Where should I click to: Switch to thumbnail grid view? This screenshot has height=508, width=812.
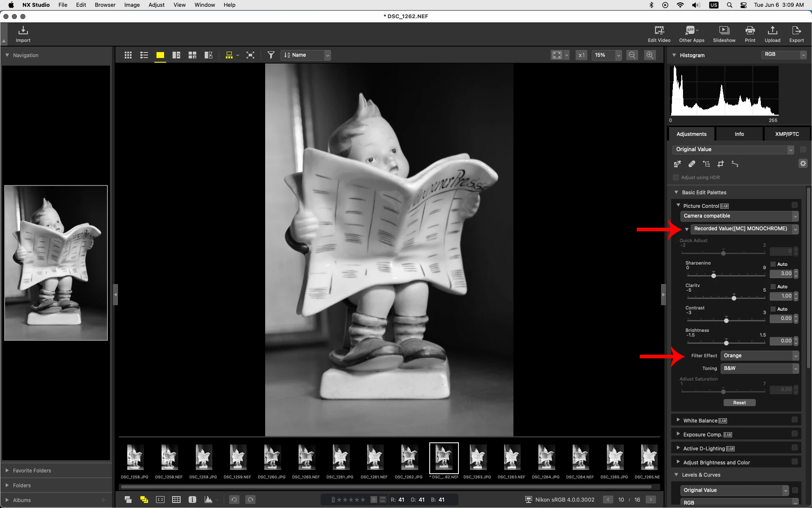[x=128, y=55]
